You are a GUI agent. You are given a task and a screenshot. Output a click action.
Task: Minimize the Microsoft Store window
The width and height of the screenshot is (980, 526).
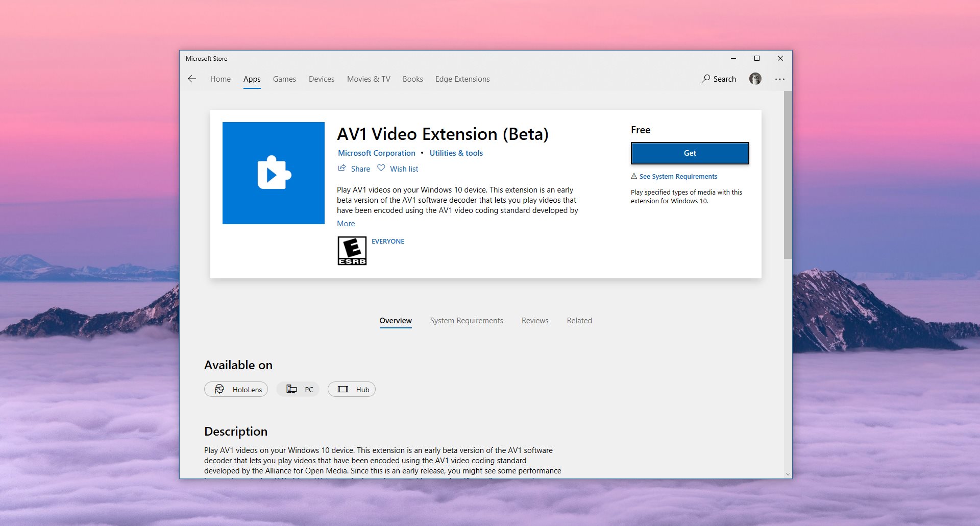tap(733, 58)
